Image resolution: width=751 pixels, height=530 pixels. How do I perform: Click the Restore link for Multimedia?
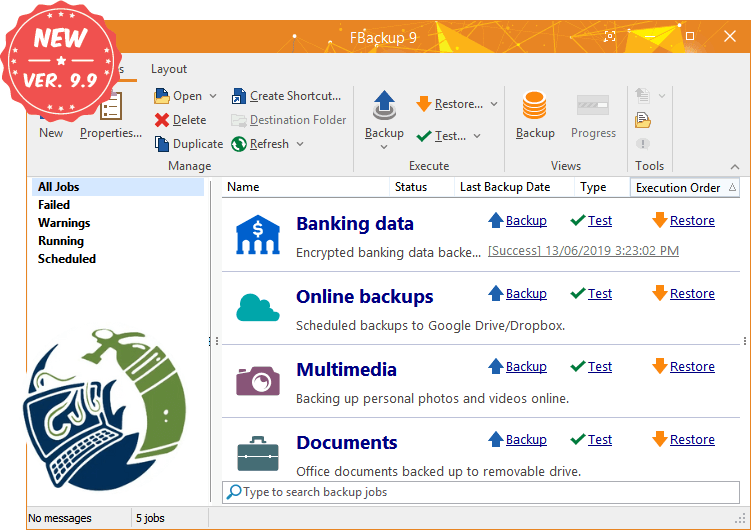[692, 366]
